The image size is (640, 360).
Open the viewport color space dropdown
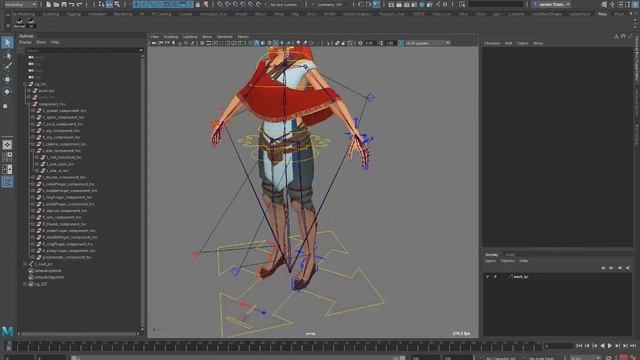click(x=427, y=43)
